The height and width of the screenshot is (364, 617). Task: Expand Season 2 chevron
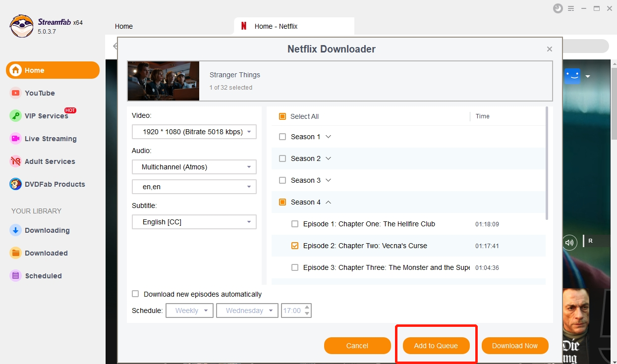pos(328,158)
